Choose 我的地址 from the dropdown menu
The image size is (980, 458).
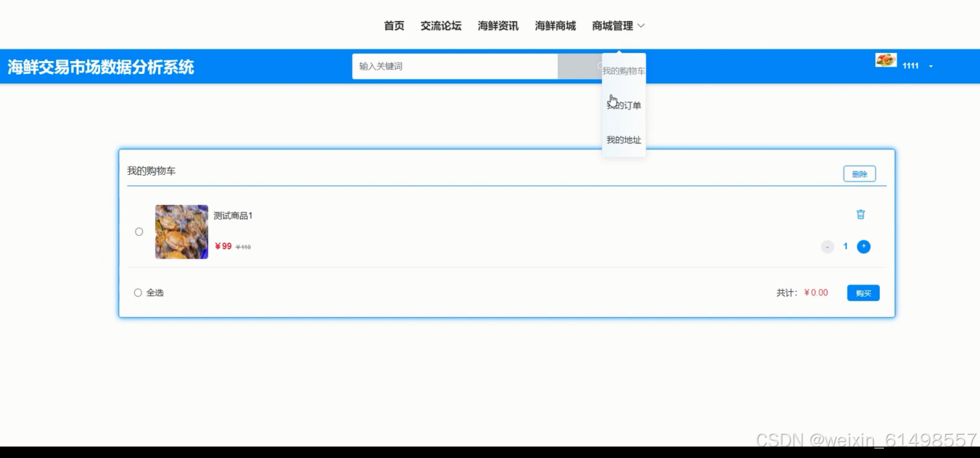pos(623,140)
